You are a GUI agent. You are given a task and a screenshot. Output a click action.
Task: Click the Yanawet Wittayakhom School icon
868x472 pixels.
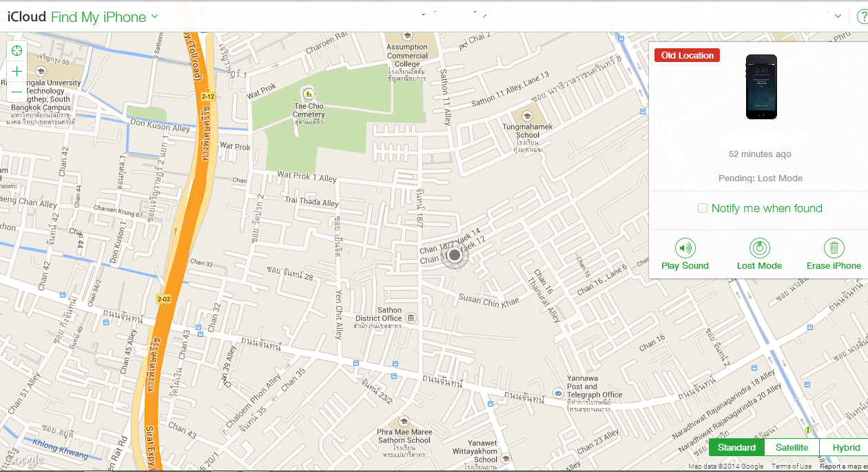pos(505,458)
